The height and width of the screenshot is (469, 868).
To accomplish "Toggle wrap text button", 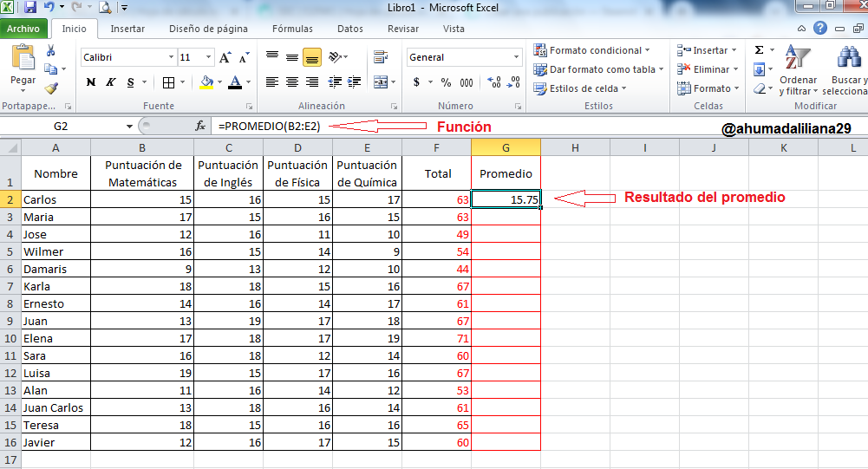I will tap(381, 57).
